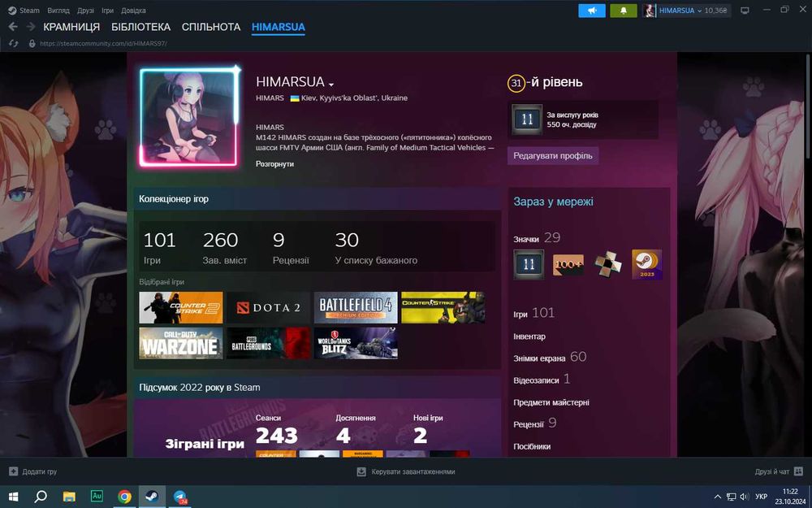Show hidden tray icons chevron

coord(717,497)
